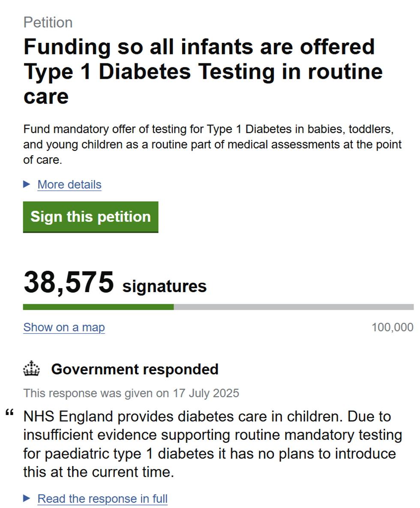Image resolution: width=420 pixels, height=508 pixels.
Task: Open the Show on a map link
Action: 64,327
